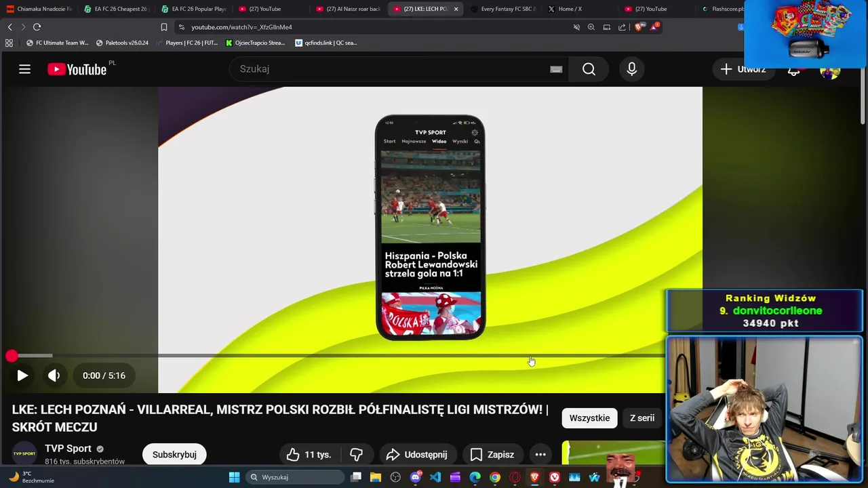This screenshot has width=868, height=488.
Task: Open OjciecTrapcio Strea... bookmark
Action: click(x=255, y=43)
